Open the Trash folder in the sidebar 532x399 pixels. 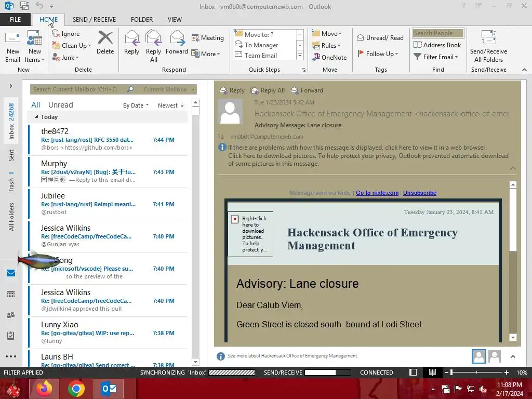(x=11, y=182)
